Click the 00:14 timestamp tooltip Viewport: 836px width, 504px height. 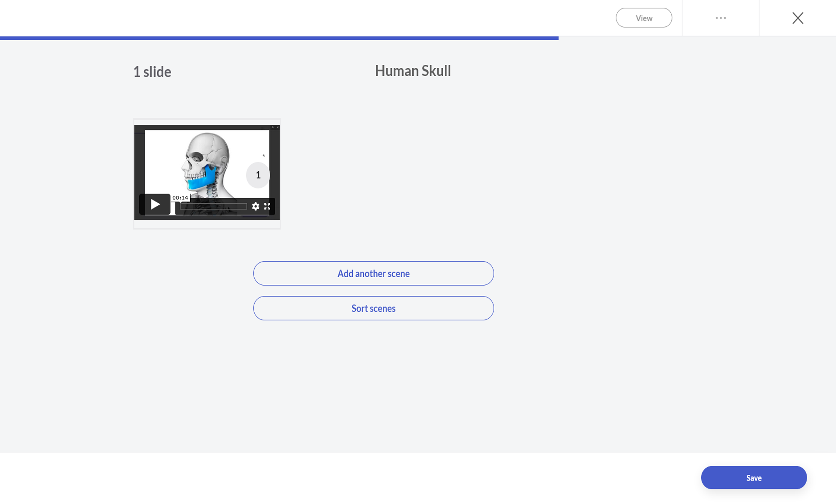pyautogui.click(x=180, y=197)
